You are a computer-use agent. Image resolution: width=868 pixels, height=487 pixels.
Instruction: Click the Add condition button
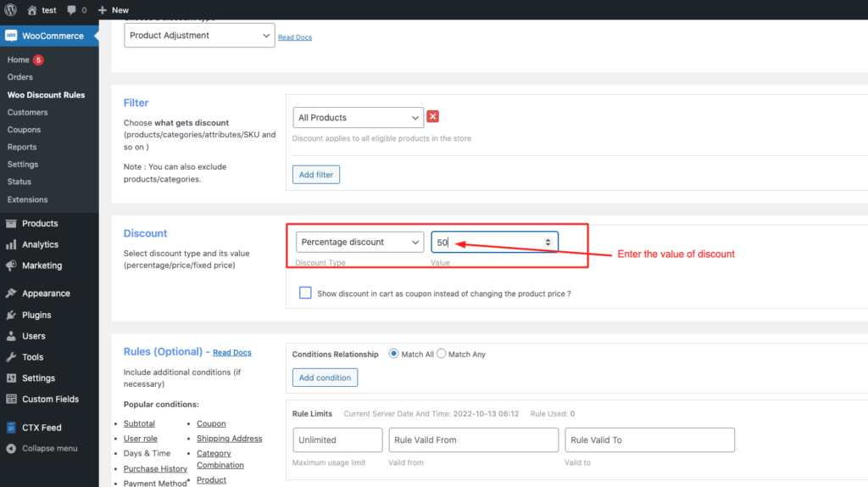pos(325,378)
